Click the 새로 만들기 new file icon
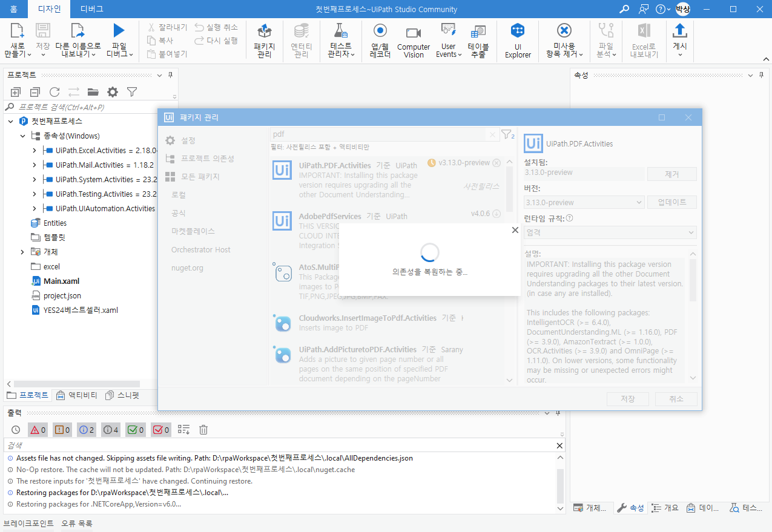Viewport: 772px width, 532px height. pyautogui.click(x=17, y=31)
